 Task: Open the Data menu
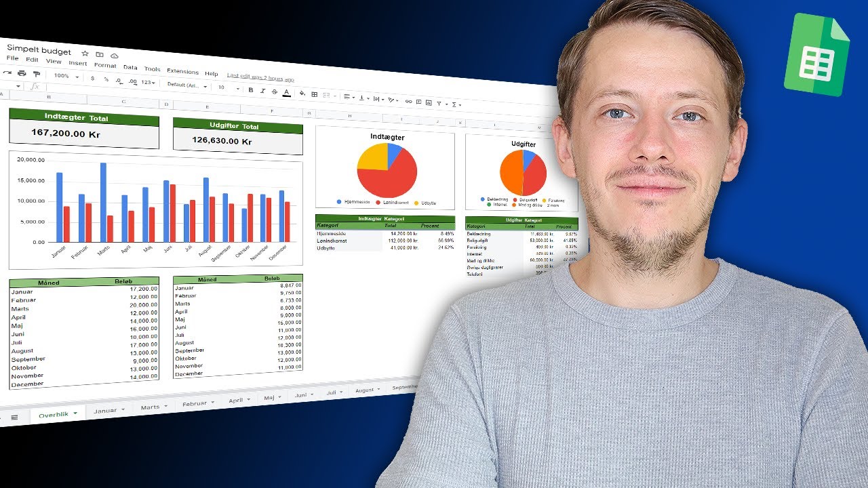130,67
